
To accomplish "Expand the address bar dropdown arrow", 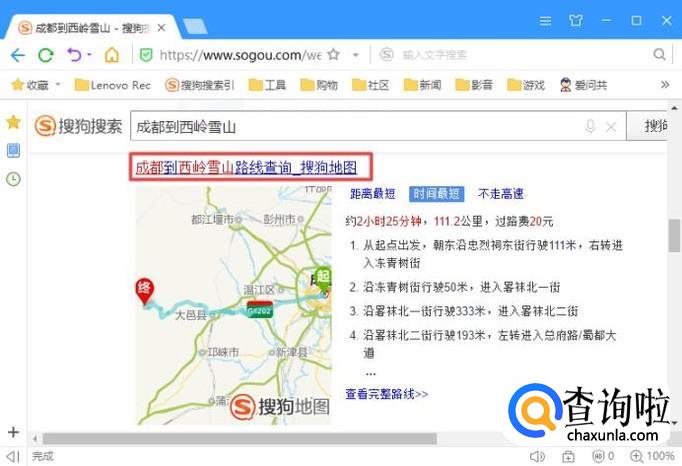I will coord(355,55).
